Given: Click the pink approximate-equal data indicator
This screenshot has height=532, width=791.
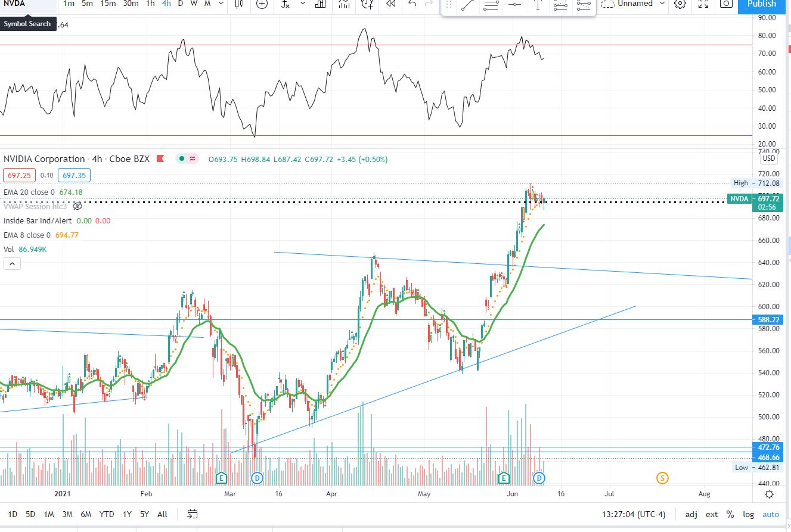Looking at the screenshot, I should click(193, 158).
